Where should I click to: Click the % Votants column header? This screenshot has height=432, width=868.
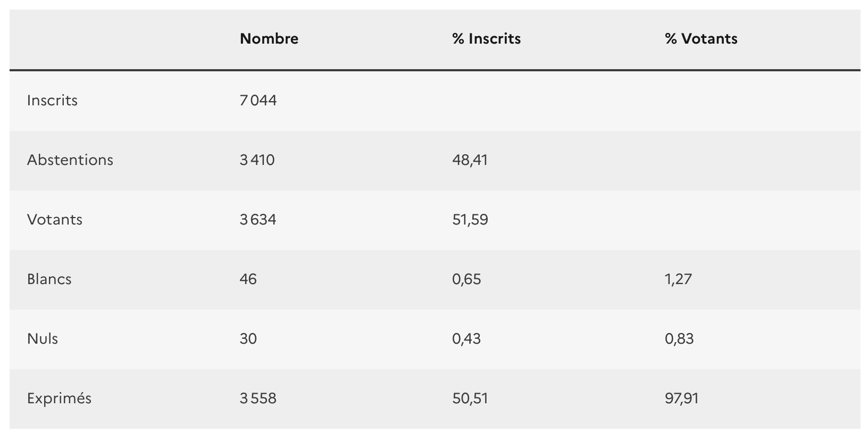tap(700, 39)
